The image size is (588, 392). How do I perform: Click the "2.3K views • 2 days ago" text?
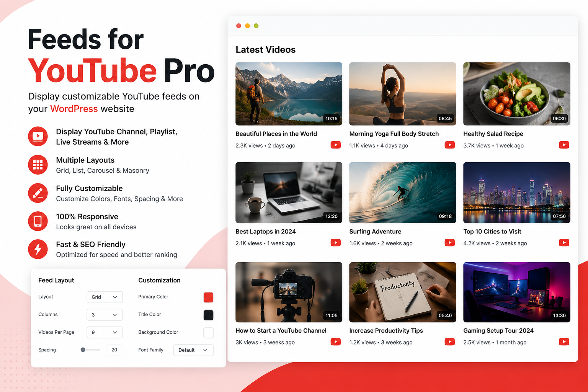point(265,145)
